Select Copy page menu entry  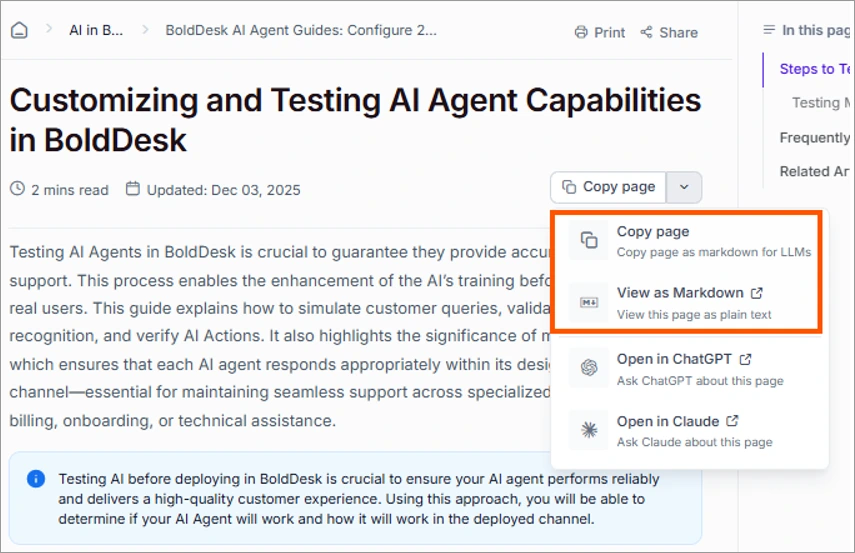click(652, 232)
